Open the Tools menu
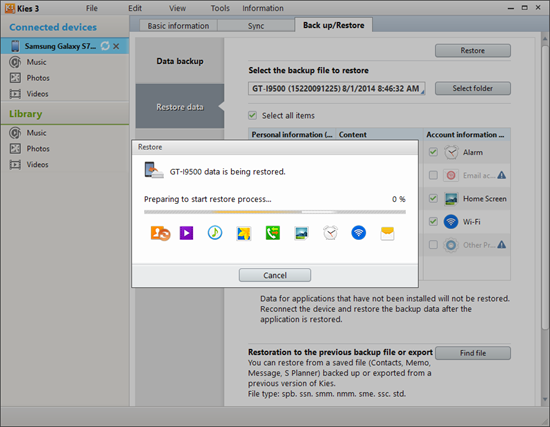This screenshot has width=550, height=427. click(220, 8)
